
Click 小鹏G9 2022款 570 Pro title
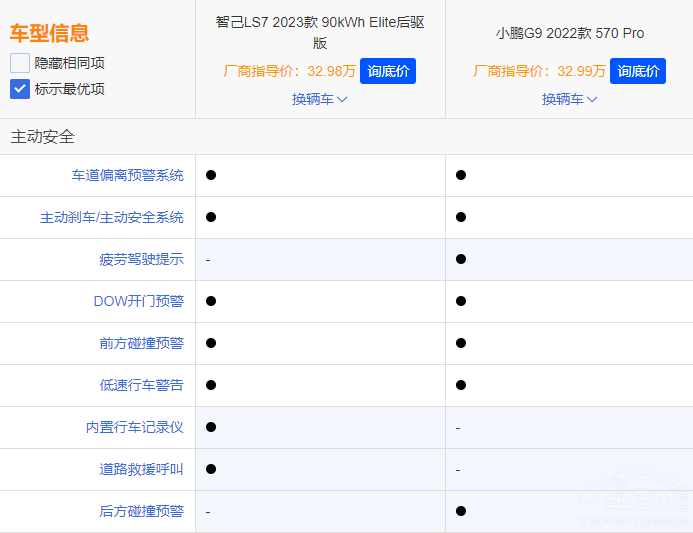click(570, 33)
